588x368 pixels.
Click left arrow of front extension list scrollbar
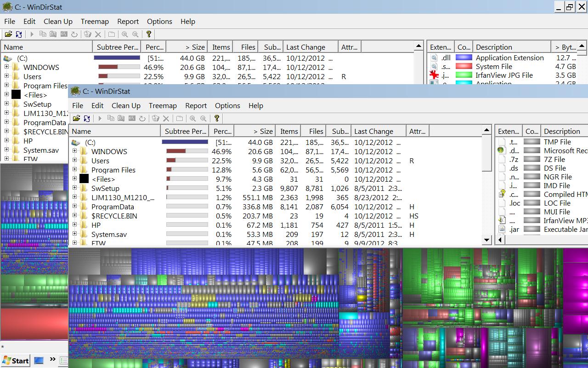tap(500, 240)
